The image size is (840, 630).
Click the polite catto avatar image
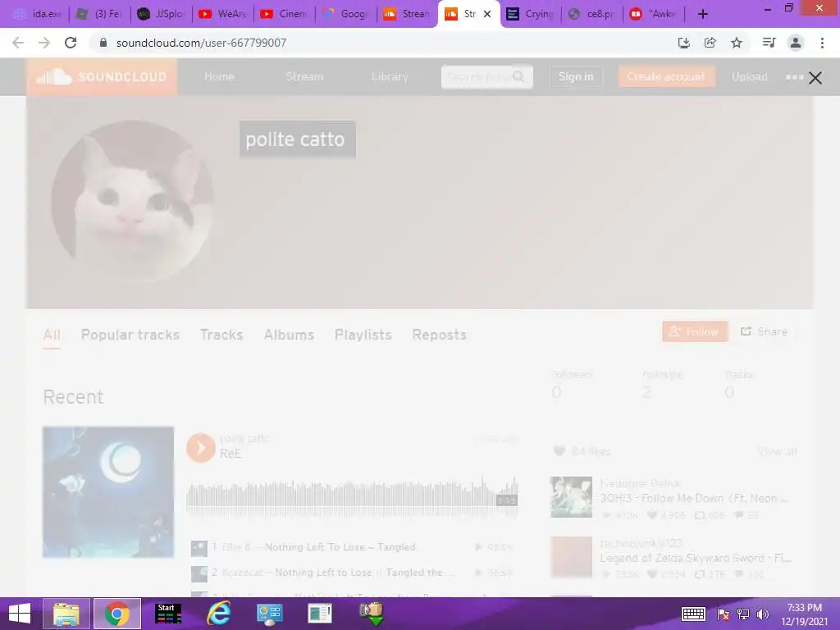click(133, 201)
